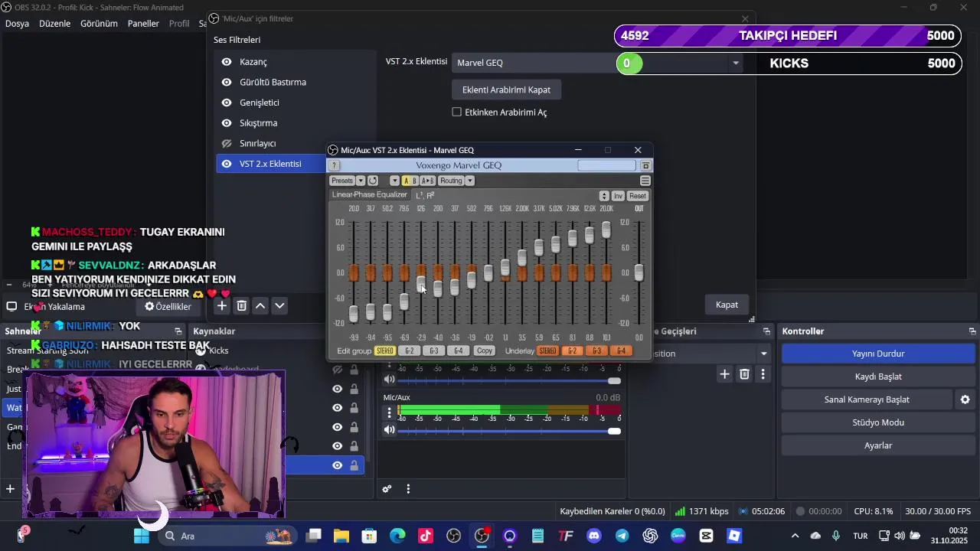Mute Mic/Aux using its speaker icon
Screen dimensions: 980x551
(x=389, y=430)
